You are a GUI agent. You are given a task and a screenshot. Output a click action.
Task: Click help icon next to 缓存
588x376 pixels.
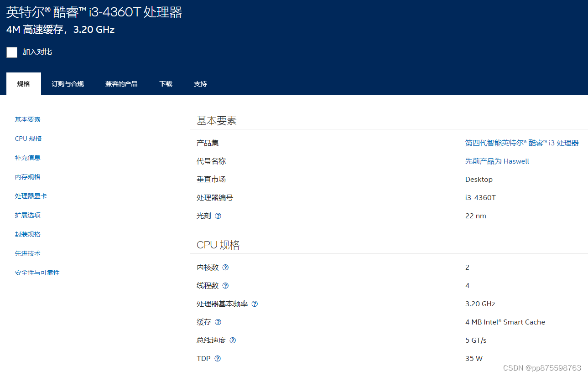(x=218, y=322)
